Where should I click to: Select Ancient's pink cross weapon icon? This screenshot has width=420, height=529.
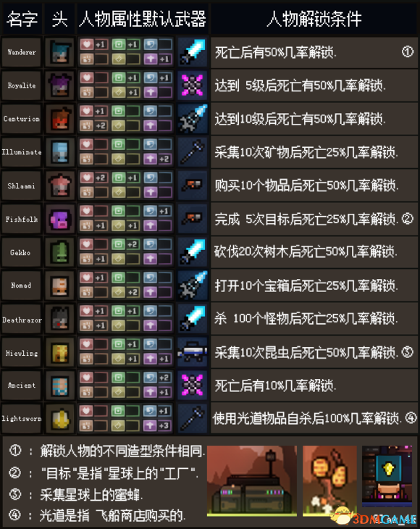click(192, 386)
